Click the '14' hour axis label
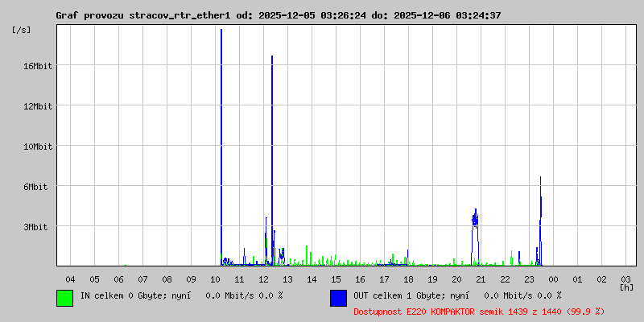Image resolution: width=644 pixels, height=322 pixels. [x=312, y=279]
